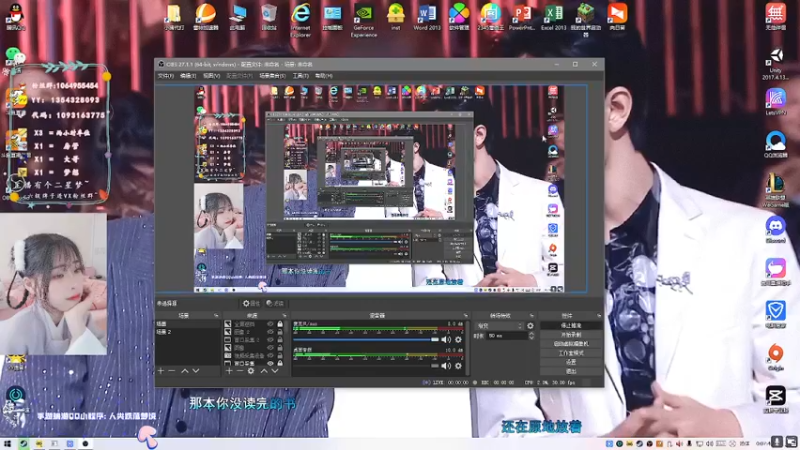Open Excel 2013 desktop shortcut

pos(554,17)
